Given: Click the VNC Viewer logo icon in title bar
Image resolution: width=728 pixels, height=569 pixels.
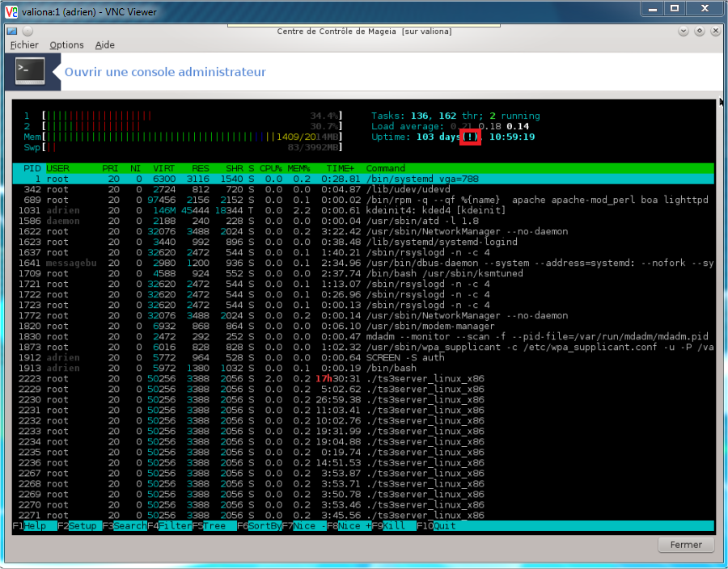Looking at the screenshot, I should tap(11, 11).
